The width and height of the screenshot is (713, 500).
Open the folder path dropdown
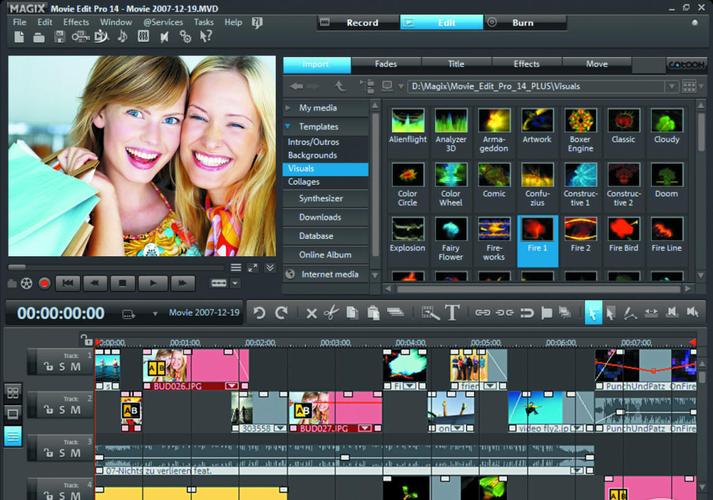(x=674, y=87)
